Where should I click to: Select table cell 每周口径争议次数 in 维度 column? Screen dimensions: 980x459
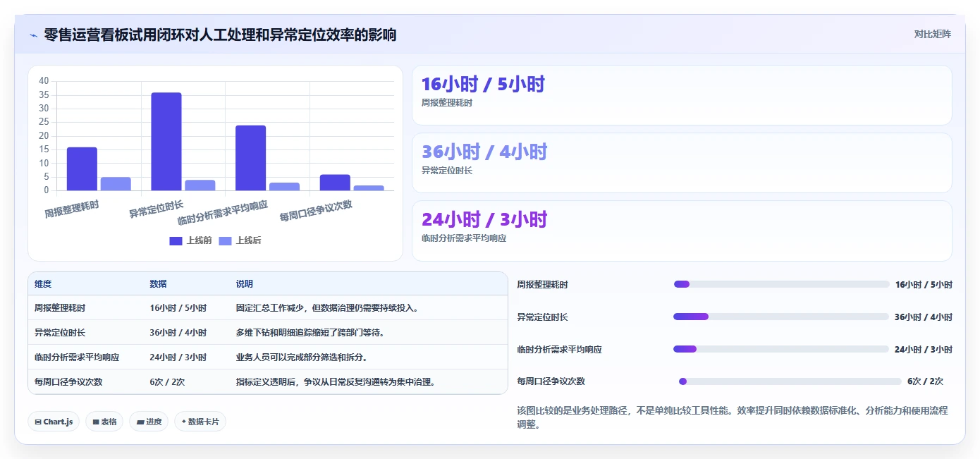click(x=68, y=382)
